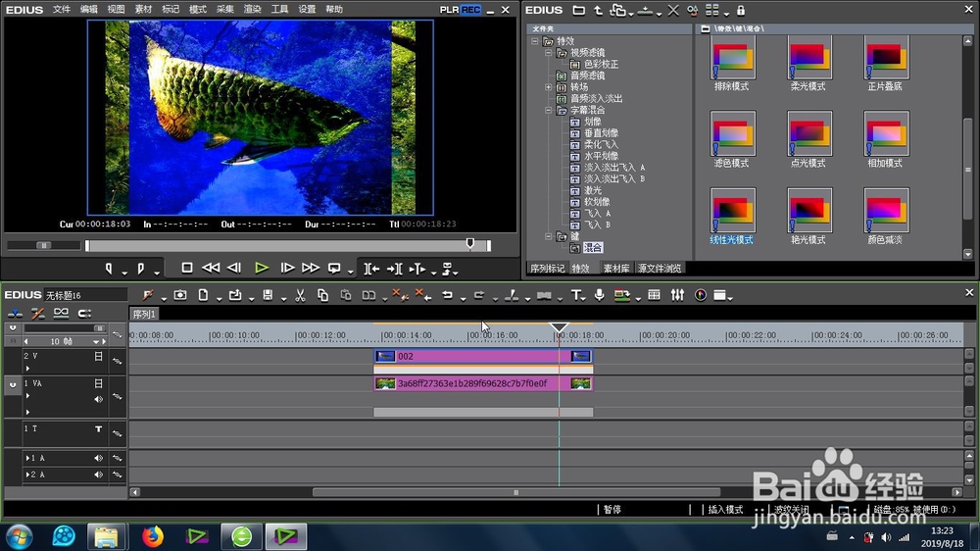Open the vectorscope round icon
This screenshot has height=551, width=980.
(701, 295)
